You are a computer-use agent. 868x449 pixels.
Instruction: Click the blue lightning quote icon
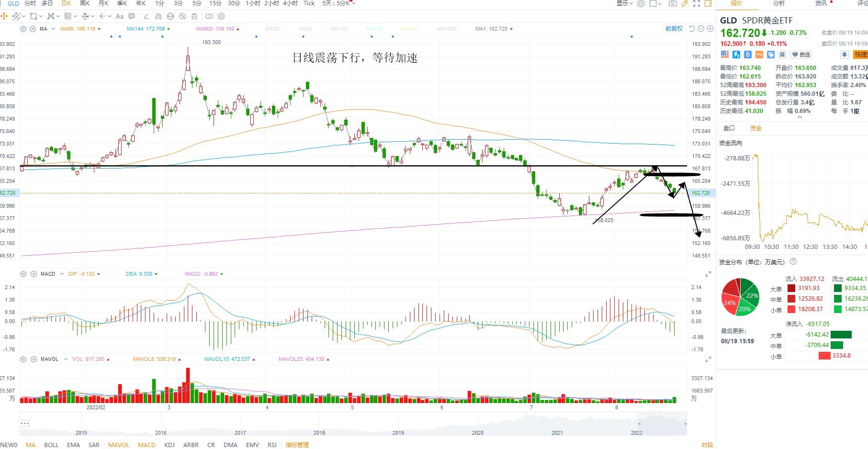pos(736,55)
